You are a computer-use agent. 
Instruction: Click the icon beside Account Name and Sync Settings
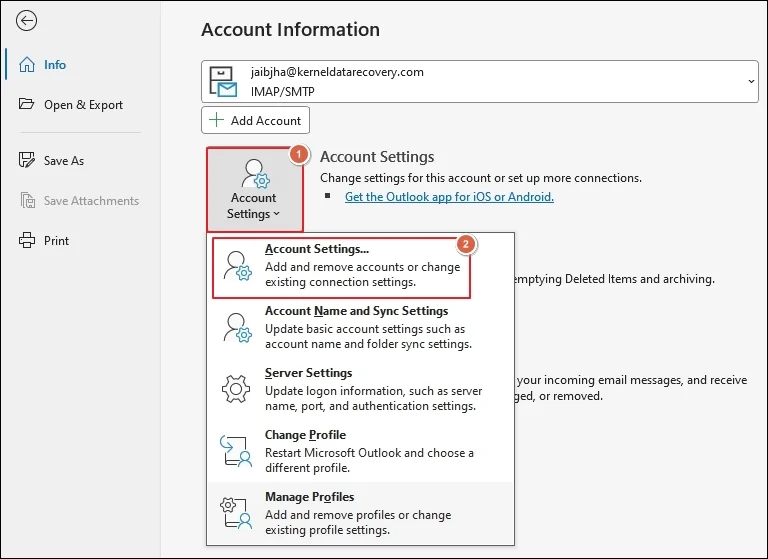[238, 328]
